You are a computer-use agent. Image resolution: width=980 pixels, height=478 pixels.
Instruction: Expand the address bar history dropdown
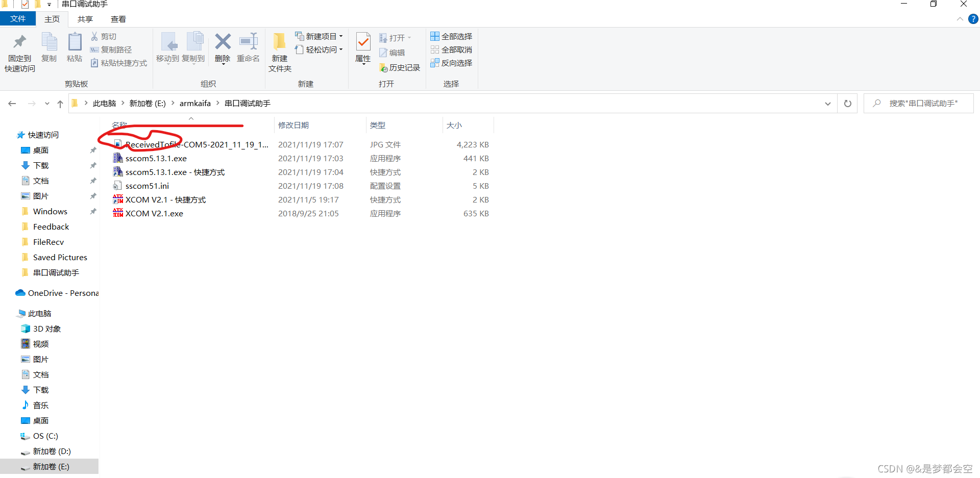(x=827, y=104)
